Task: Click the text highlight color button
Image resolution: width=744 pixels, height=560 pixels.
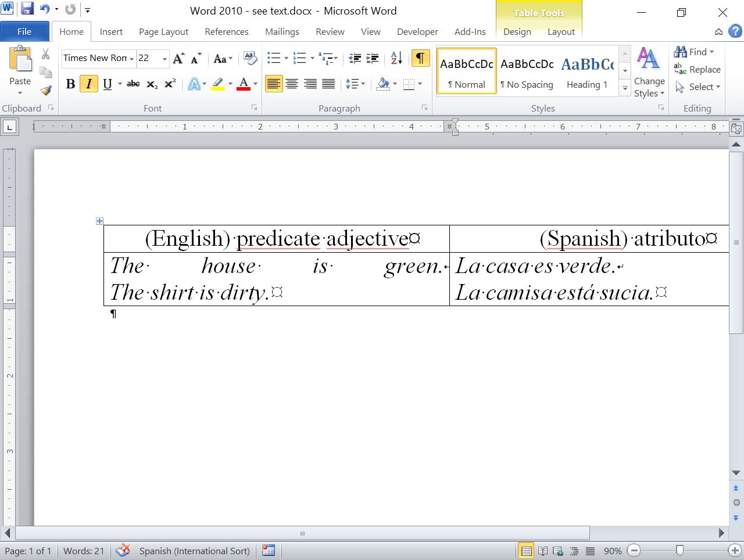Action: point(218,84)
